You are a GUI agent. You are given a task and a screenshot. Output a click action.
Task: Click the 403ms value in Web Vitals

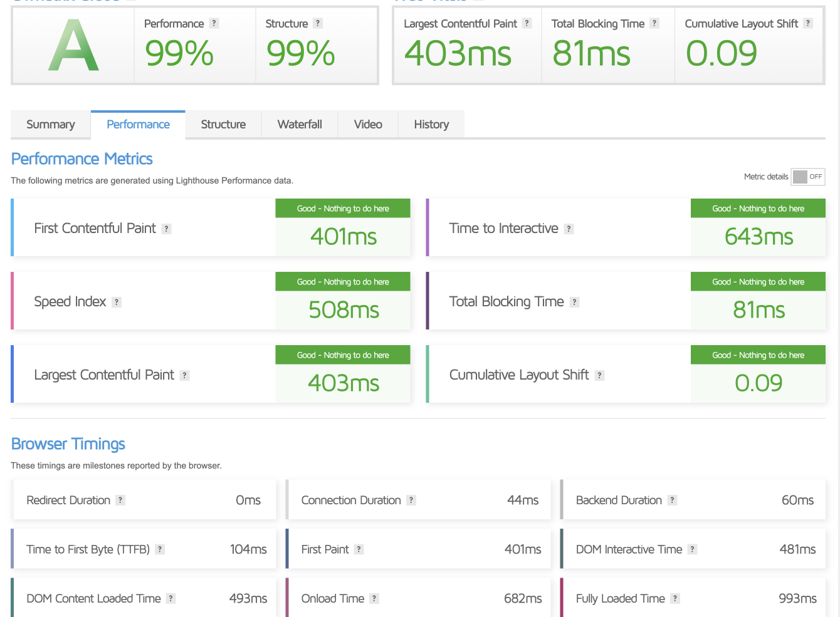(458, 53)
